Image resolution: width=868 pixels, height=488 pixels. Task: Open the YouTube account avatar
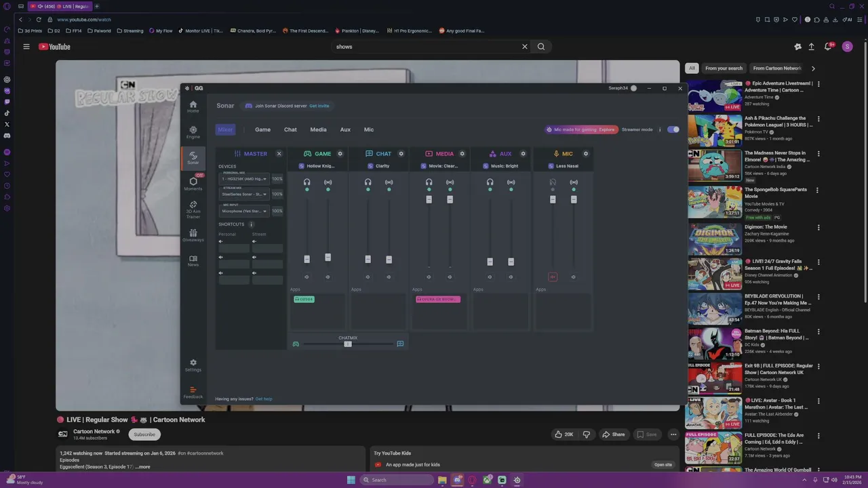point(847,47)
